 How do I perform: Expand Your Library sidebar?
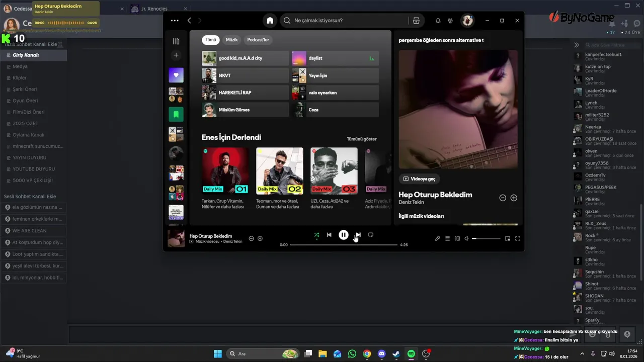click(176, 41)
